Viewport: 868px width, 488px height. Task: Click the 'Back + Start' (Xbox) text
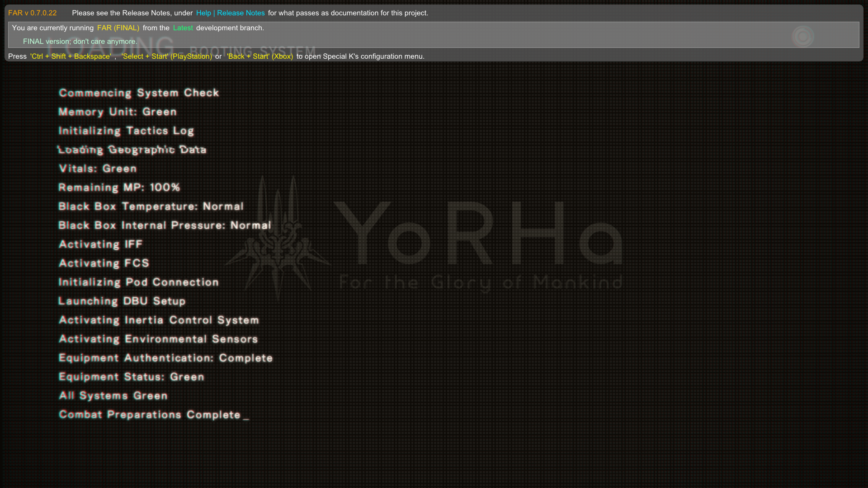260,56
